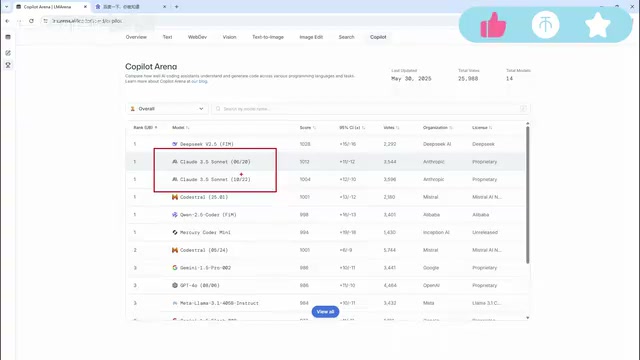Click Mercury Coder Mini model name
Viewport: 640px width, 360px height.
click(205, 232)
